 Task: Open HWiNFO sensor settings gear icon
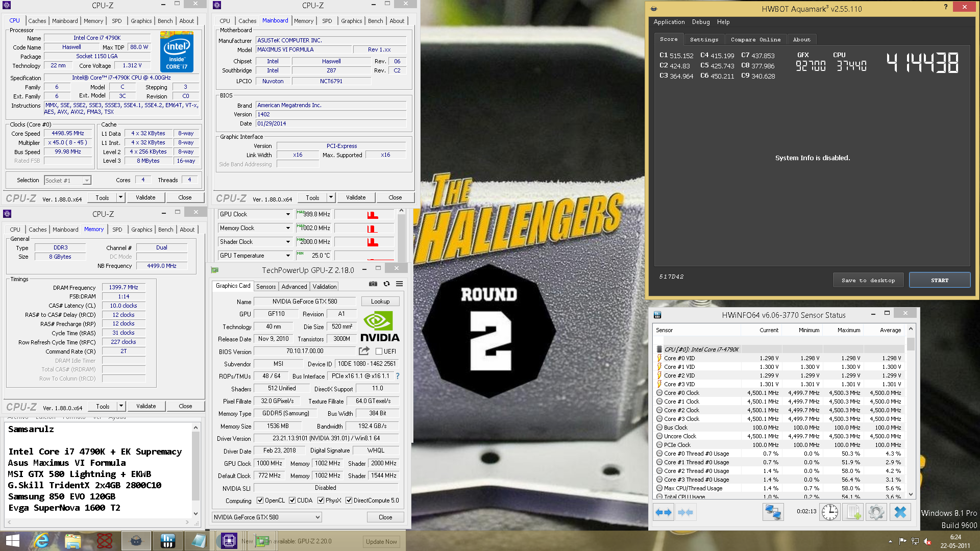876,512
